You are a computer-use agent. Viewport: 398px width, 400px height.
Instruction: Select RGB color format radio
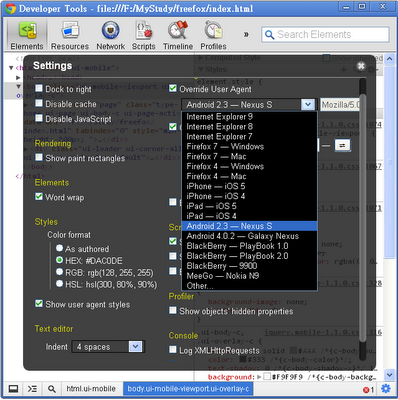click(x=59, y=272)
